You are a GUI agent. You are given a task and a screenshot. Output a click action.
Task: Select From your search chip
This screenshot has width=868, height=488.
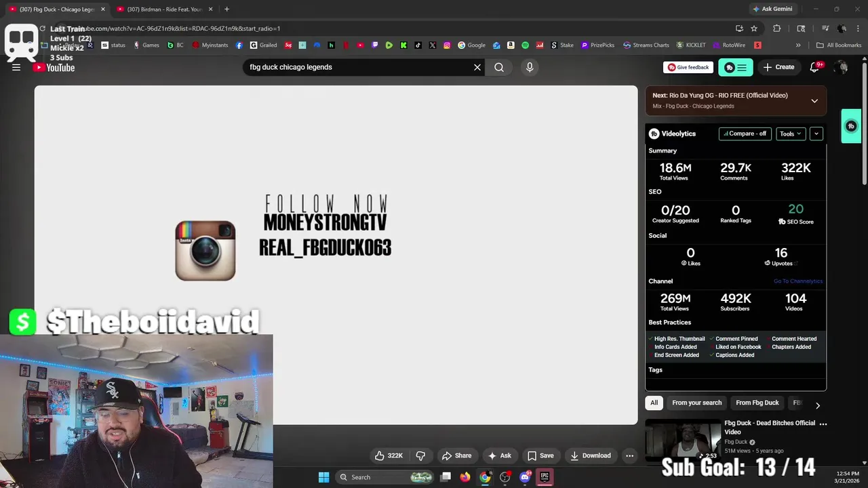point(696,403)
